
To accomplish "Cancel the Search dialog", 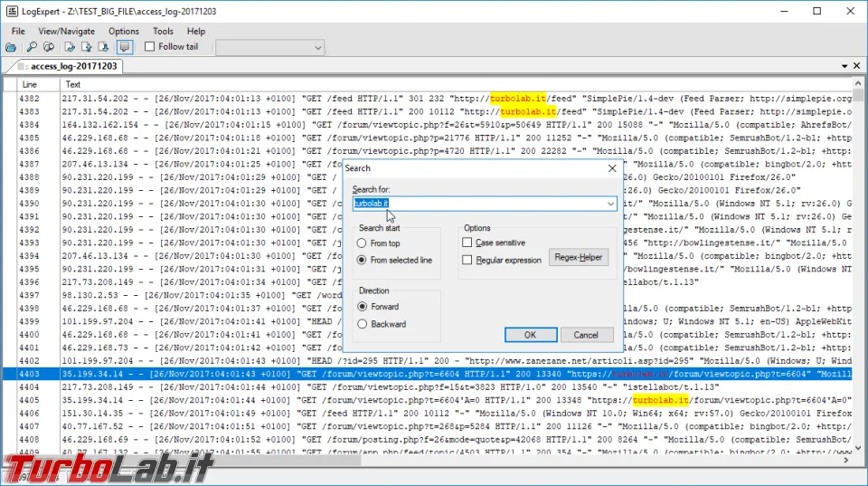I will point(586,335).
